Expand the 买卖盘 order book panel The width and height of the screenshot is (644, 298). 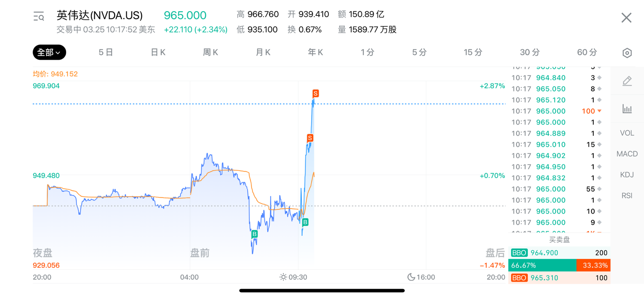pos(559,240)
